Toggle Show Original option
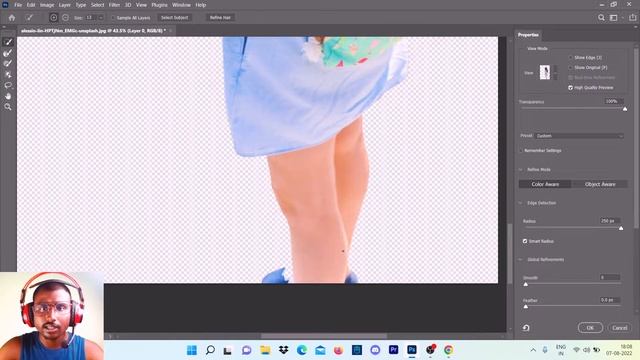 (x=570, y=68)
